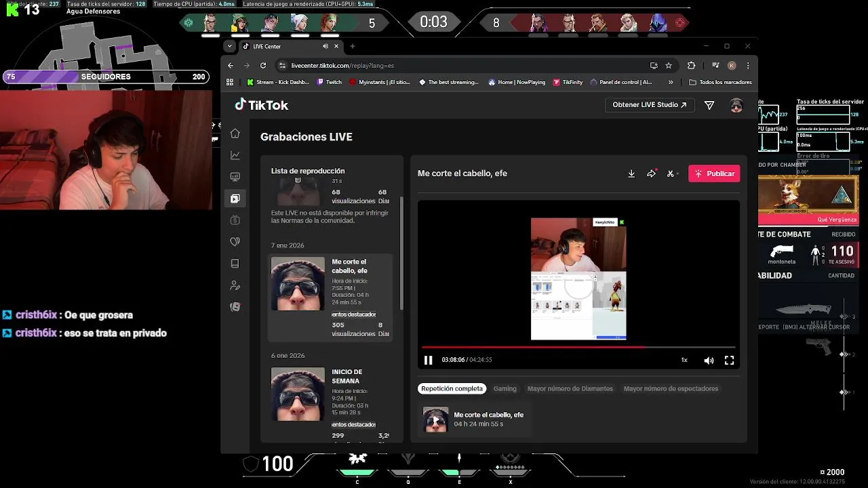This screenshot has width=868, height=488.
Task: Open the bottom sidebar icon with red dot
Action: coord(235,307)
